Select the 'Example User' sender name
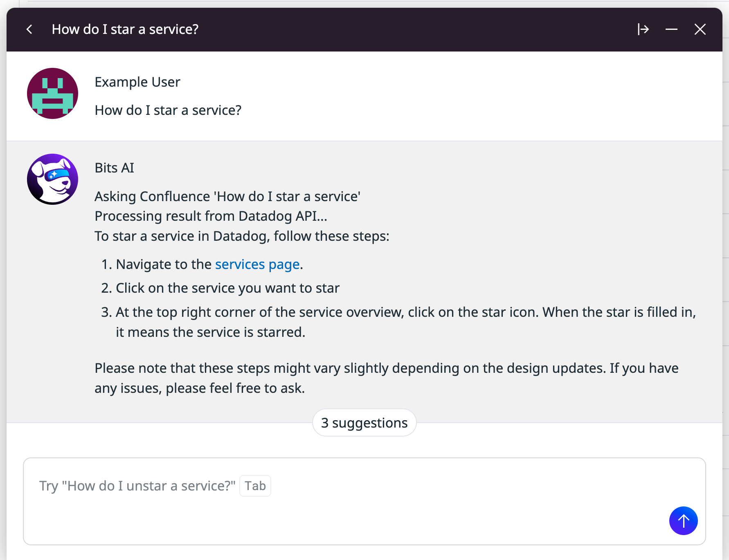 coord(137,82)
